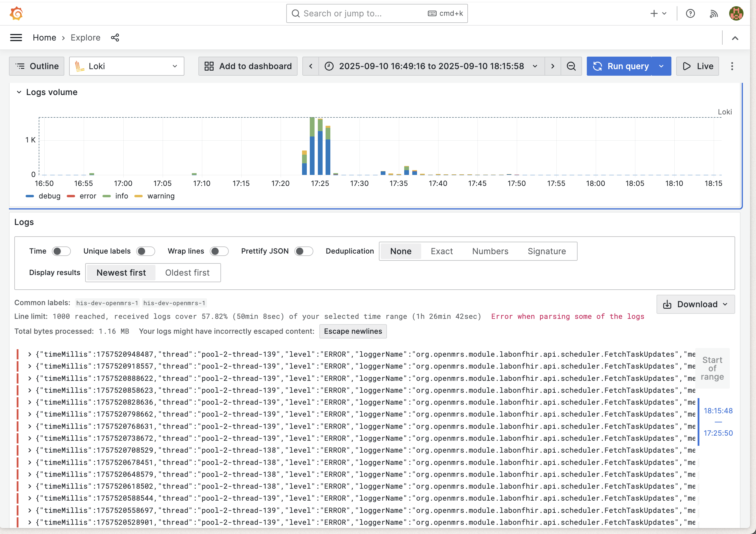Open the three-dot more options menu
Image resolution: width=756 pixels, height=534 pixels.
(x=732, y=66)
